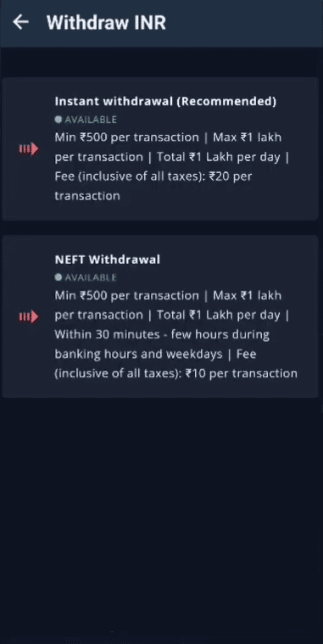Open the ₹20 per transaction fee text
Screen dimensions: 323x644
coord(153,186)
